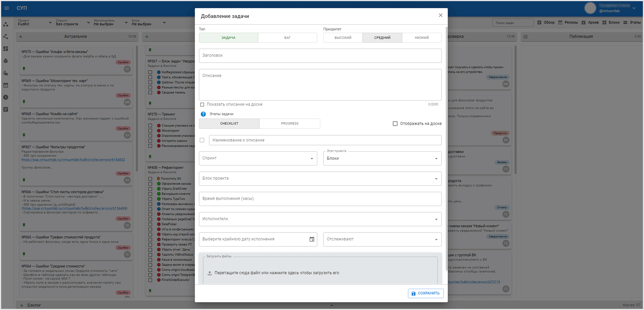Click the plus icon in Актуальное column
The height and width of the screenshot is (310, 644).
21,36
